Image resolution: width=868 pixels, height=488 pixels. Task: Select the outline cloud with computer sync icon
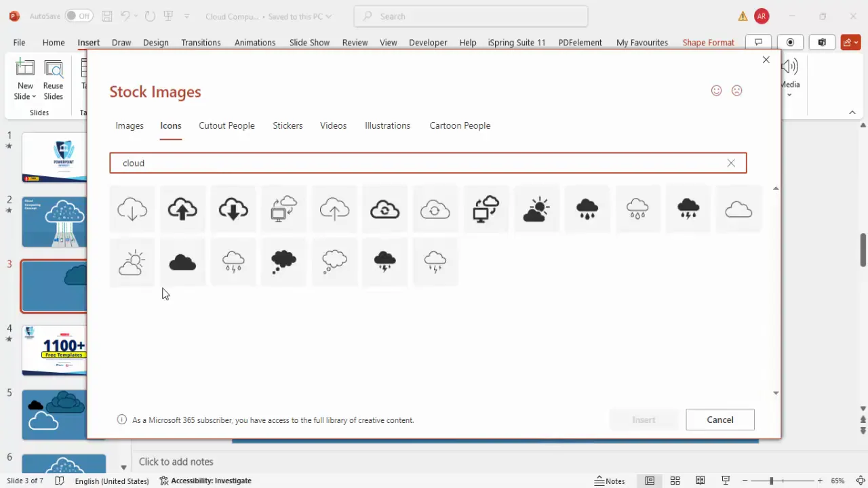point(283,209)
